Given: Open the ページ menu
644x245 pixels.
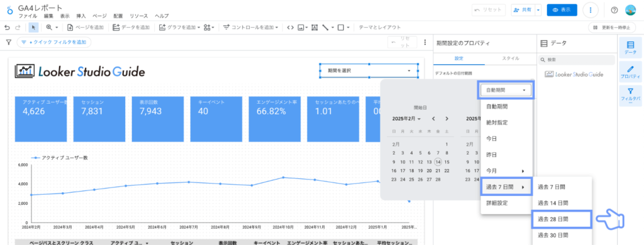Looking at the screenshot, I should (x=99, y=16).
